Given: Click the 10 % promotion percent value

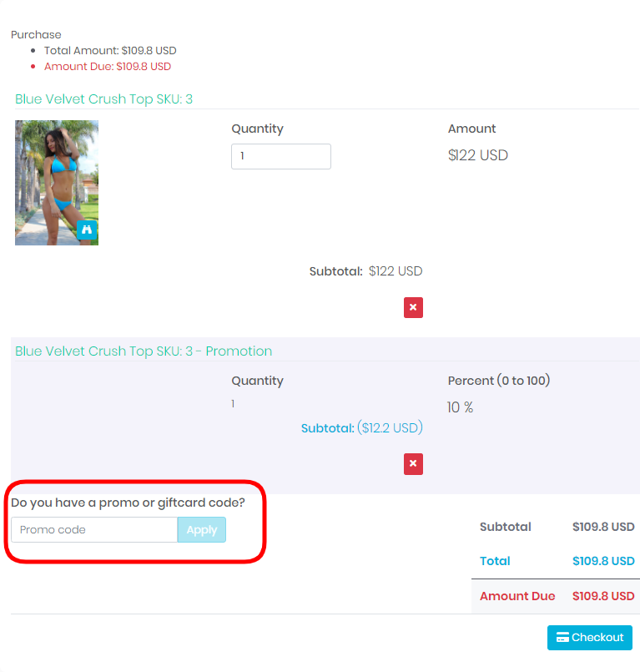Looking at the screenshot, I should point(460,407).
